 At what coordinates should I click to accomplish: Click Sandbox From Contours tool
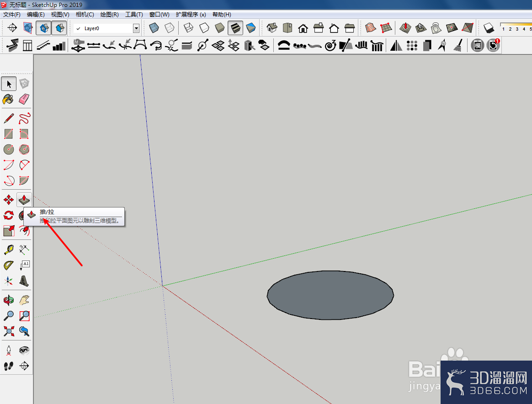(371, 28)
